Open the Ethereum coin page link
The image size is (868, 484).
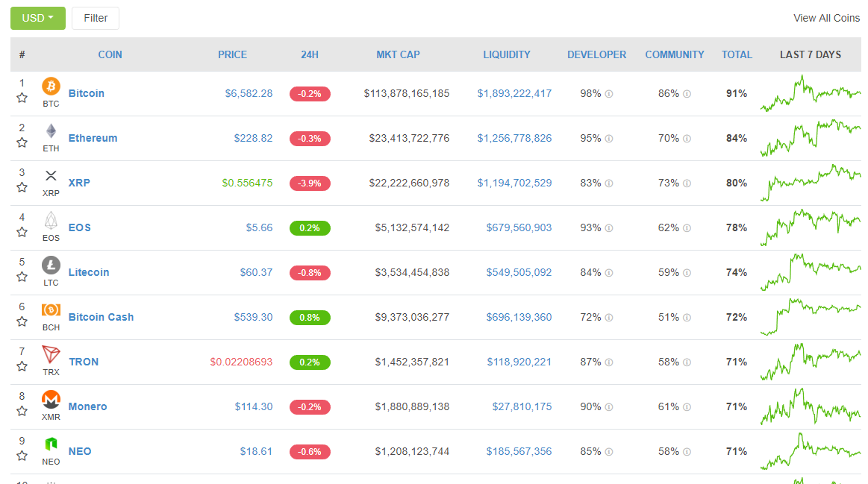tap(93, 138)
